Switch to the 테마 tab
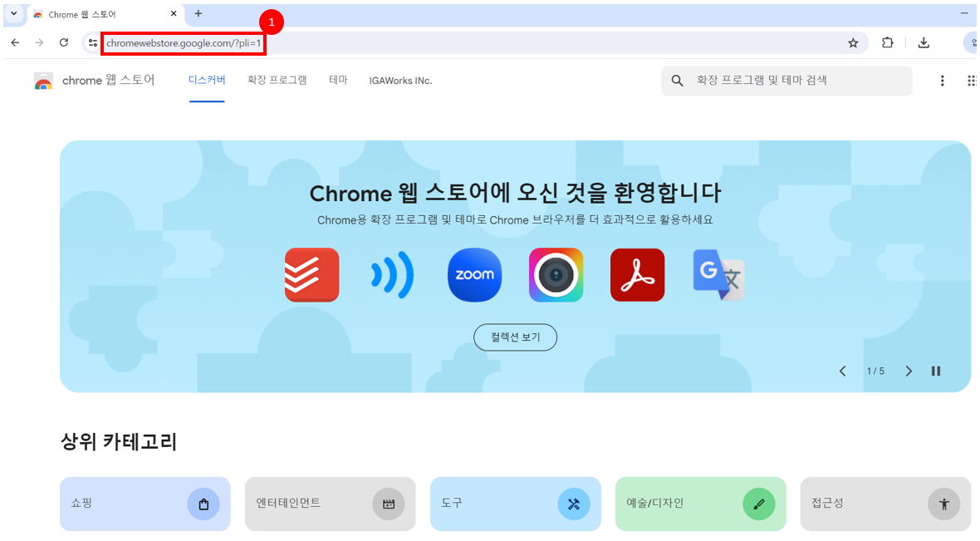 (338, 80)
